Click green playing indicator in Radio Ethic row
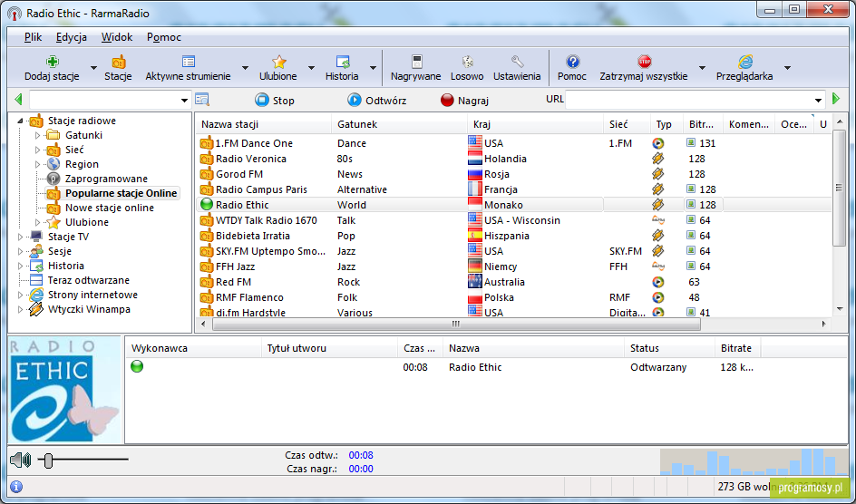Screen dimensions: 856x504 coord(207,205)
